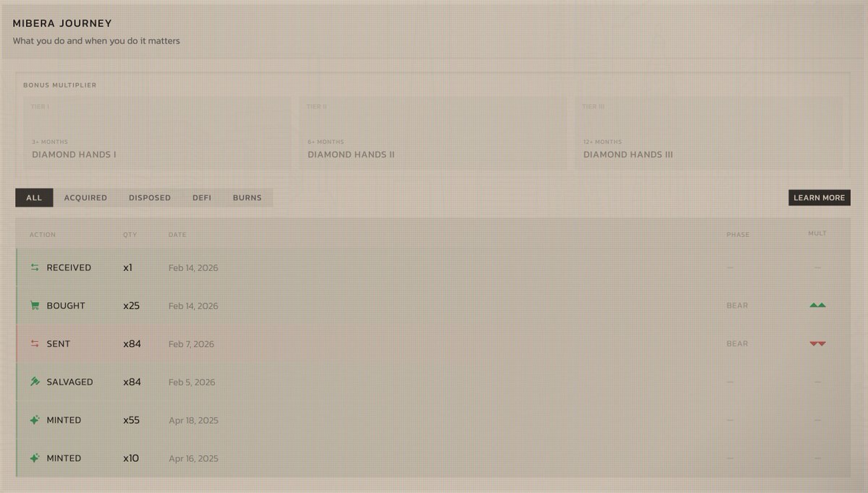Viewport: 868px width, 493px height.
Task: Click quantity x10 in MINTED row
Action: tap(131, 458)
